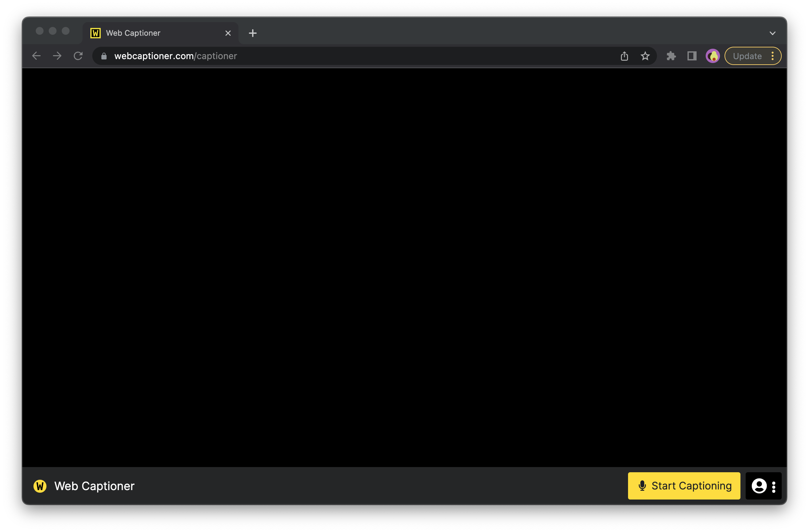Open the Chrome profile avatar
This screenshot has height=532, width=809.
(713, 56)
